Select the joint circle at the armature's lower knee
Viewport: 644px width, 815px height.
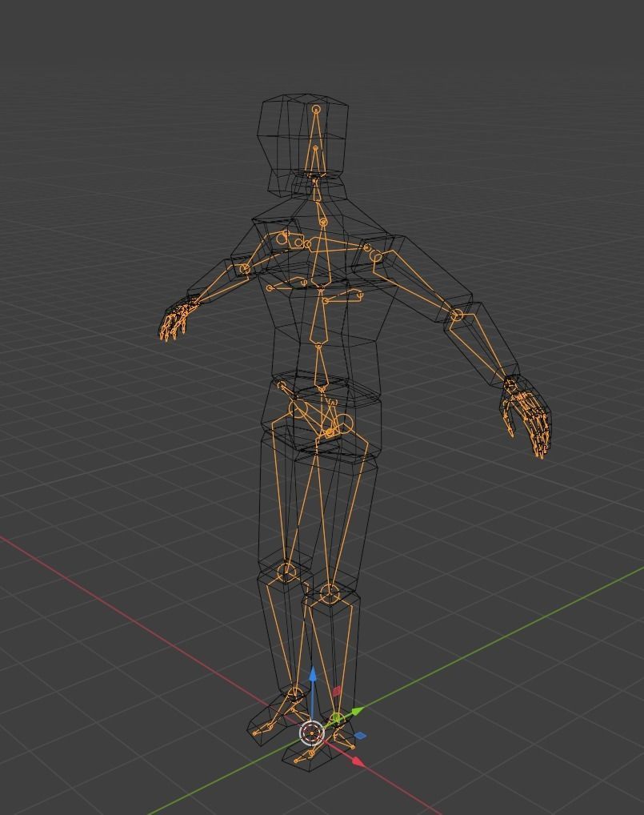pyautogui.click(x=330, y=592)
